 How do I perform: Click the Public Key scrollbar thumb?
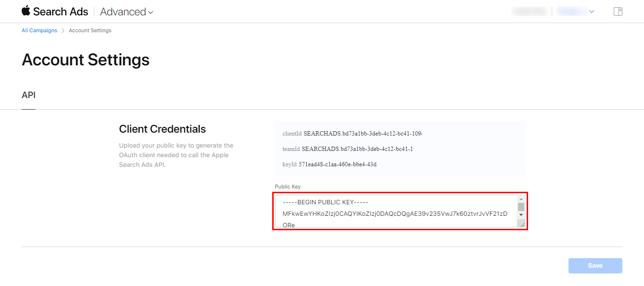[x=521, y=207]
